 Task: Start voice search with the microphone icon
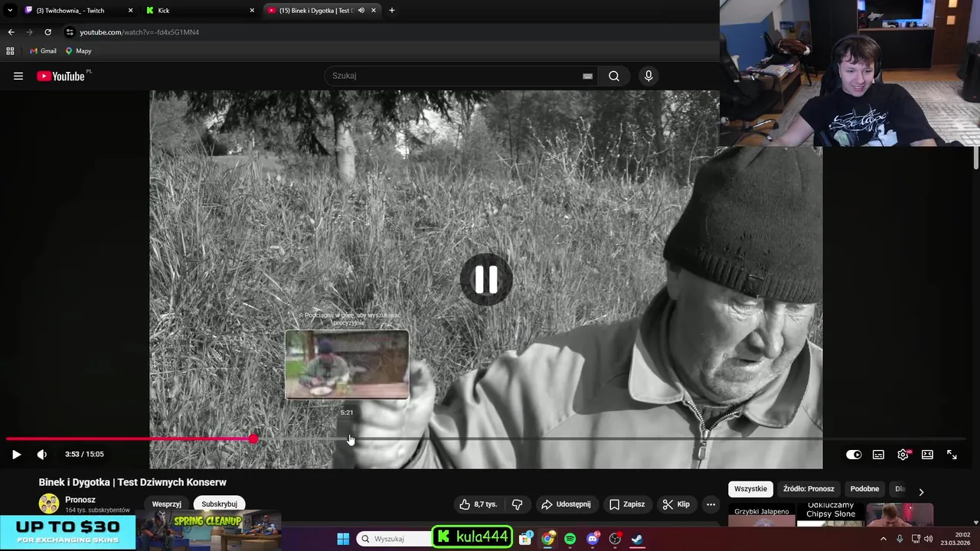(648, 76)
